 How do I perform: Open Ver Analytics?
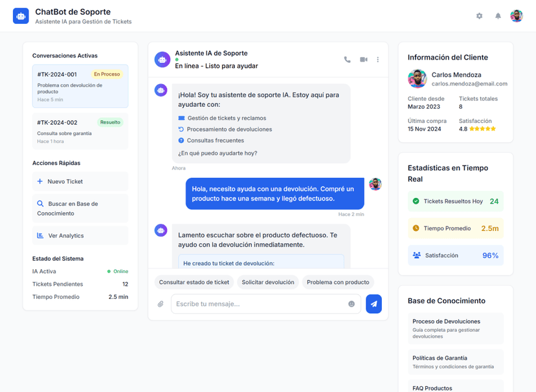click(80, 235)
